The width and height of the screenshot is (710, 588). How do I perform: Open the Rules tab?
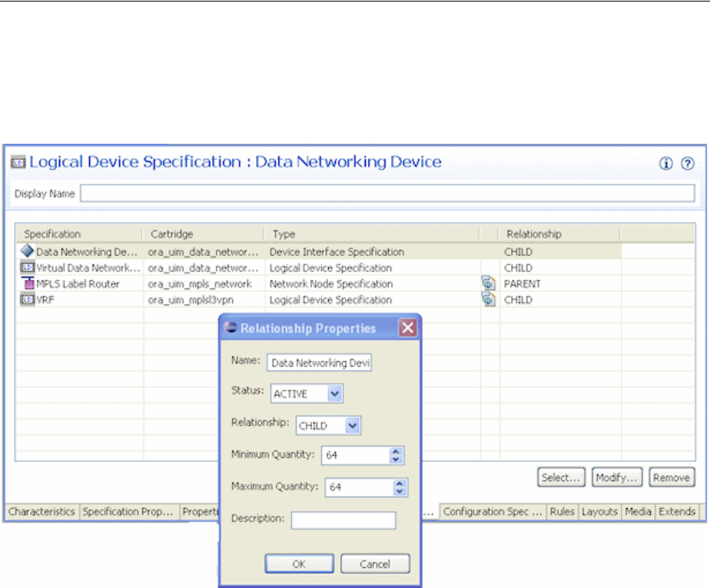562,511
